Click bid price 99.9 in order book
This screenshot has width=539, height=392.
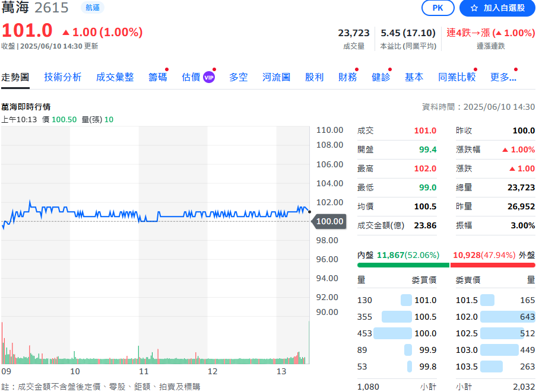click(427, 350)
